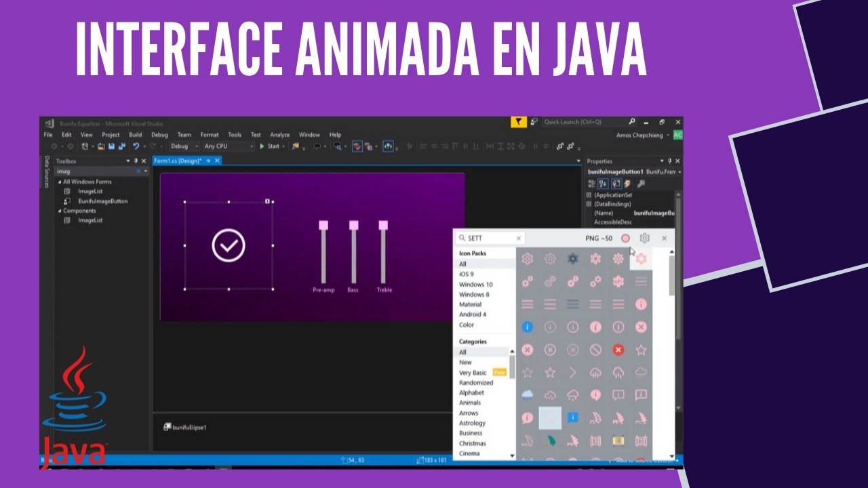Collapse the Components toolbox group
The width and height of the screenshot is (868, 488).
tap(59, 211)
